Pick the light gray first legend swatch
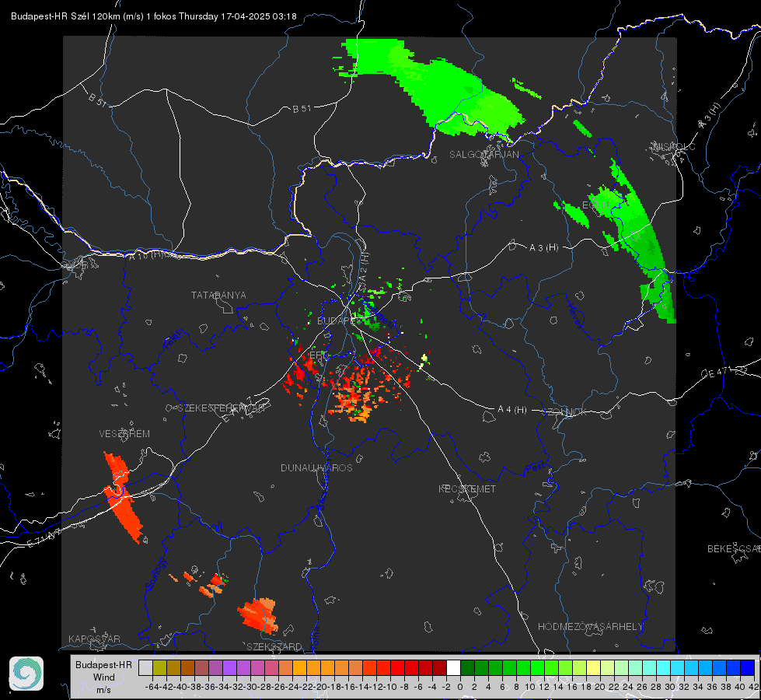 coord(145,667)
